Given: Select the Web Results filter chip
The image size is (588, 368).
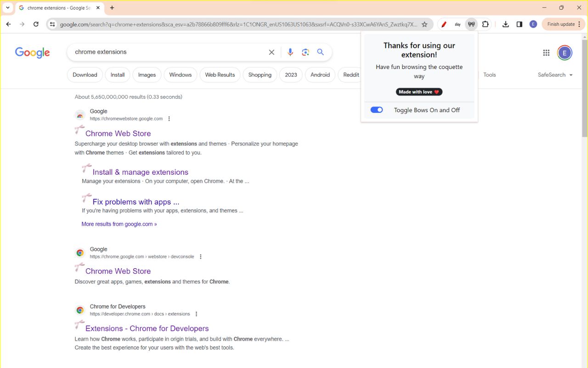Looking at the screenshot, I should tap(220, 75).
